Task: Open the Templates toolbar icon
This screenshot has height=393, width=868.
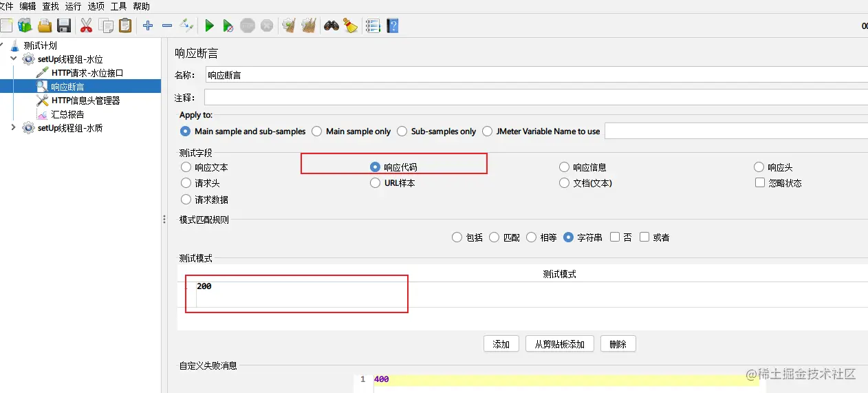Action: click(x=25, y=26)
